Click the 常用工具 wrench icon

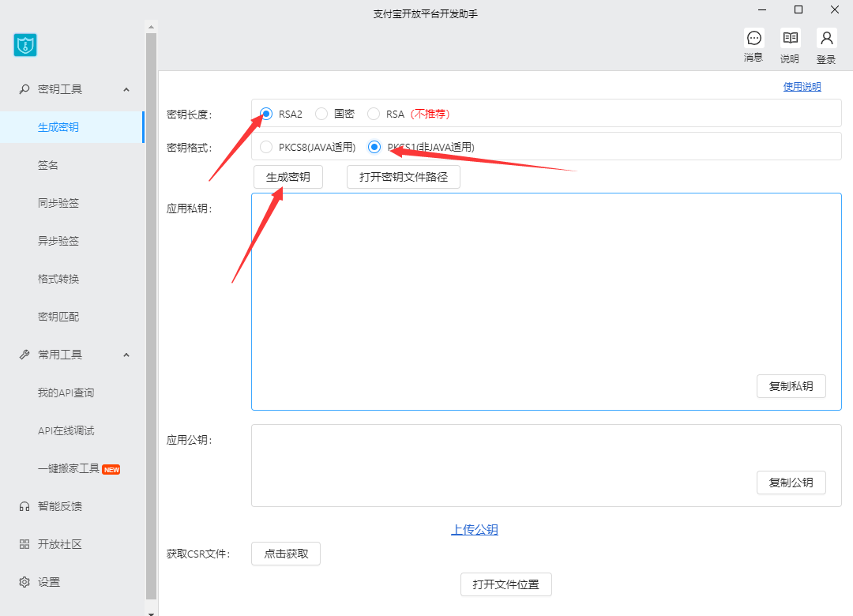pos(24,355)
